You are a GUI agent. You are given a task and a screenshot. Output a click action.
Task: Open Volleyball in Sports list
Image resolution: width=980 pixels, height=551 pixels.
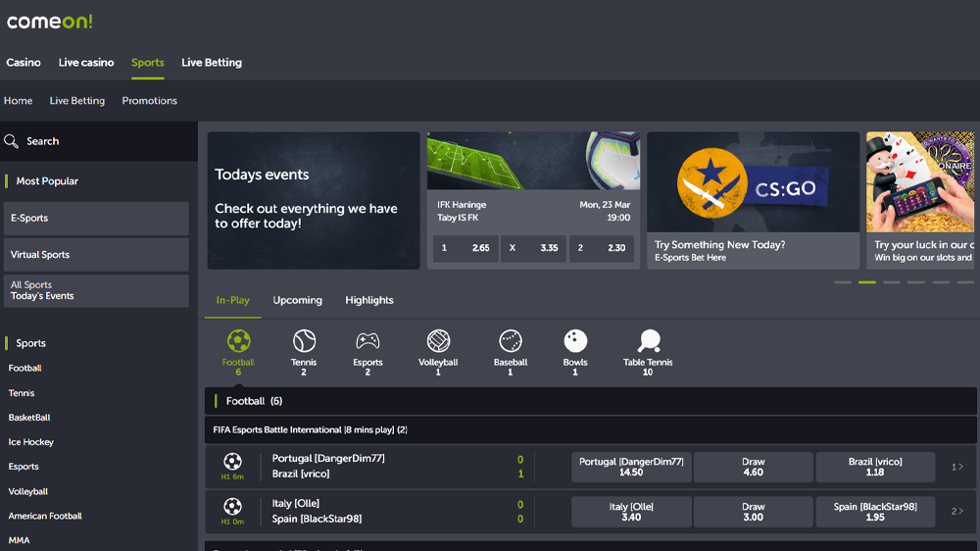[x=28, y=491]
